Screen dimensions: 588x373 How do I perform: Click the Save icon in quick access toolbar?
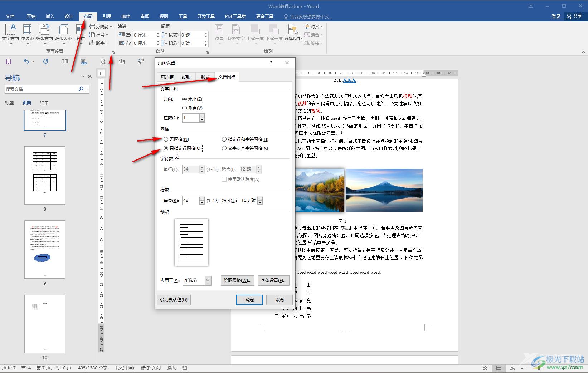coord(9,62)
